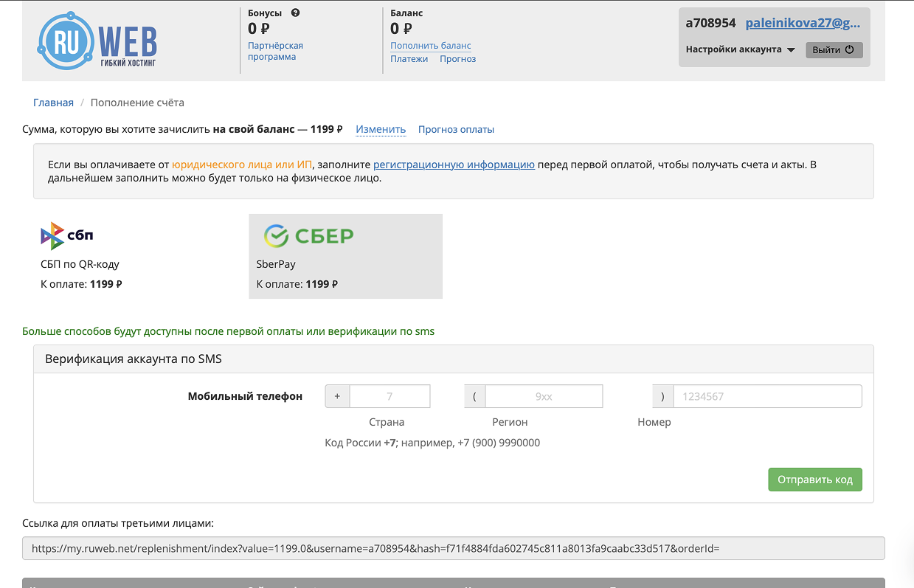Open the Партнёрская программа link
914x588 pixels.
pos(275,51)
